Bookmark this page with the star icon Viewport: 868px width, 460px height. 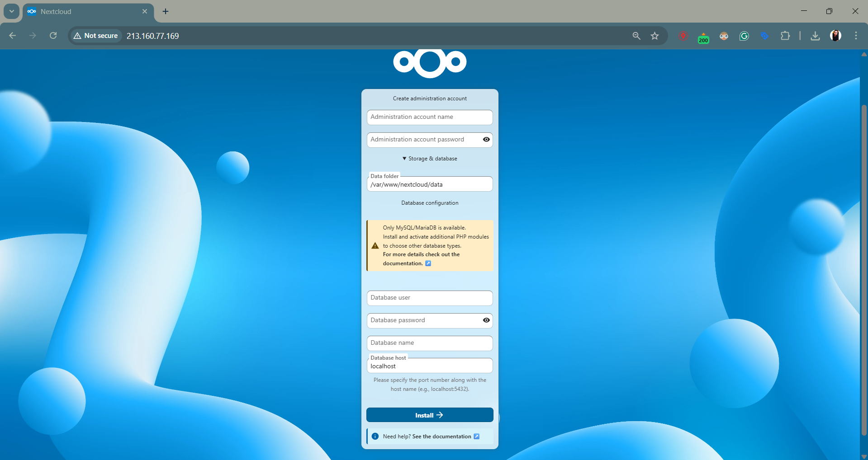click(655, 36)
